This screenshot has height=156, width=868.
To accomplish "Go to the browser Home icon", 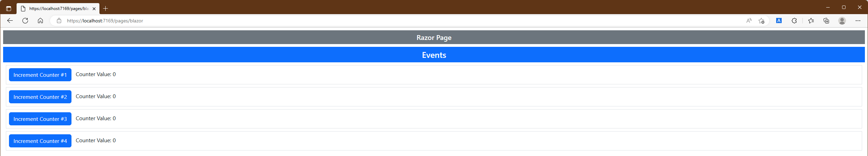I will tap(40, 21).
